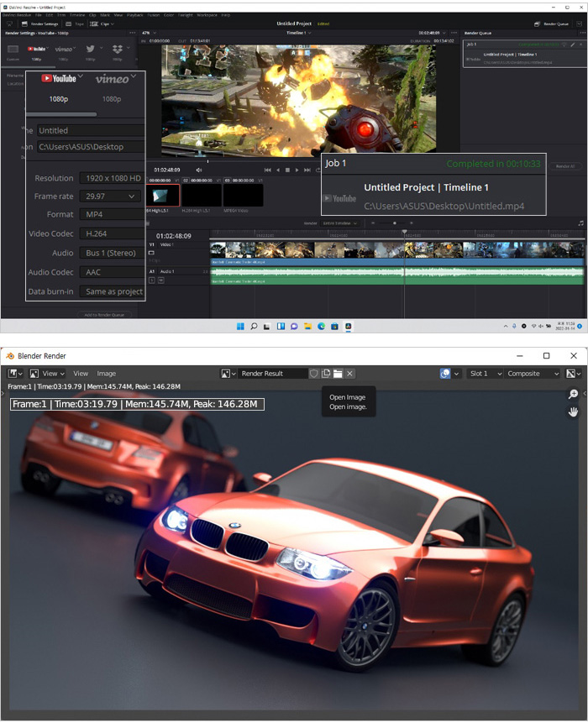
Task: Choose the Dropbox render preset icon
Action: tap(117, 49)
